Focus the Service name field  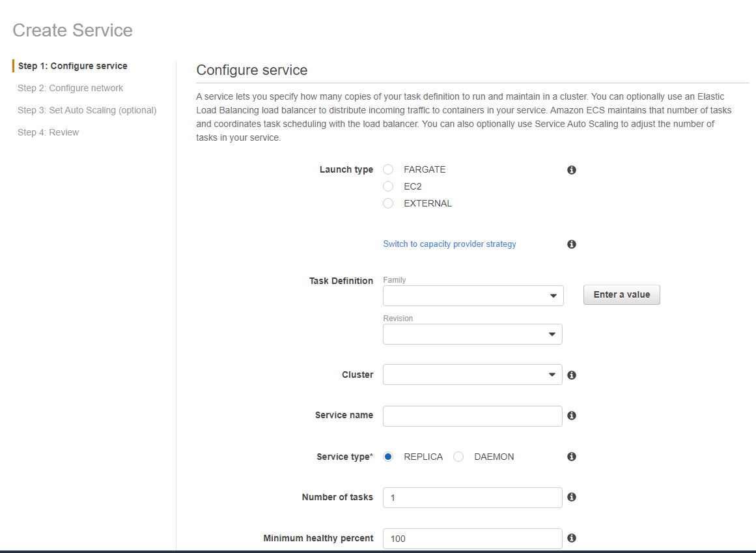click(473, 416)
